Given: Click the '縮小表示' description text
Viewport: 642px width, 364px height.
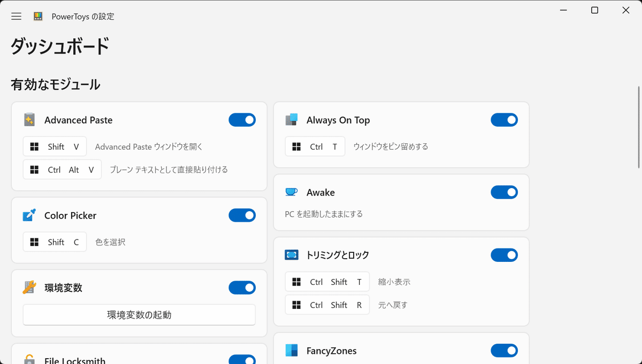Looking at the screenshot, I should [x=394, y=282].
